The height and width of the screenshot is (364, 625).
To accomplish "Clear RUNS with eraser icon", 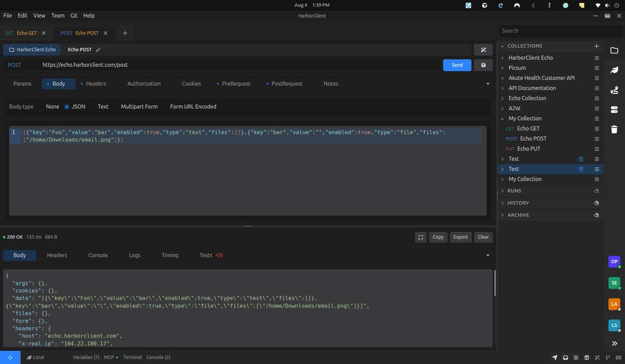I will click(596, 191).
